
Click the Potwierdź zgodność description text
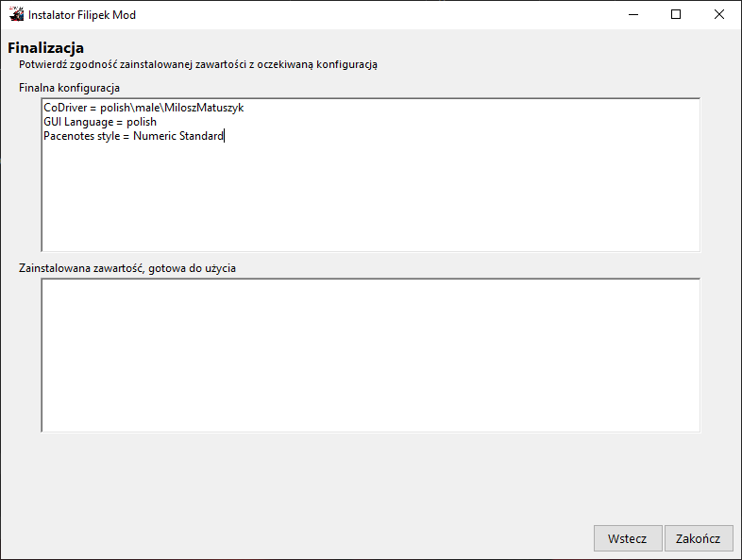tap(198, 65)
